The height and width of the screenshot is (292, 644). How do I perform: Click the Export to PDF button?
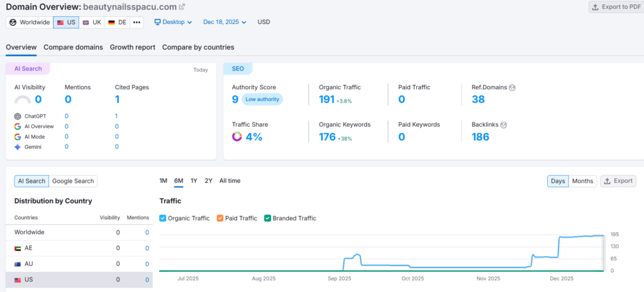612,7
